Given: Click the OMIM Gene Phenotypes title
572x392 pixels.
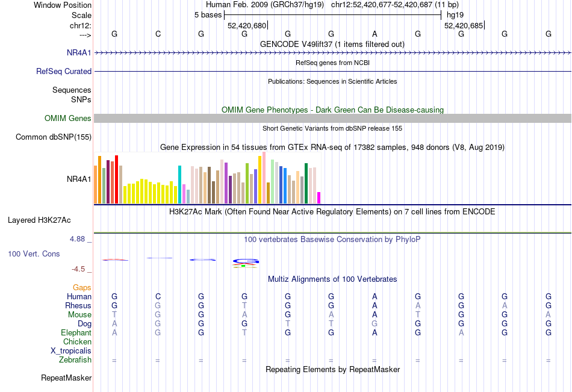Looking at the screenshot, I should 332,110.
